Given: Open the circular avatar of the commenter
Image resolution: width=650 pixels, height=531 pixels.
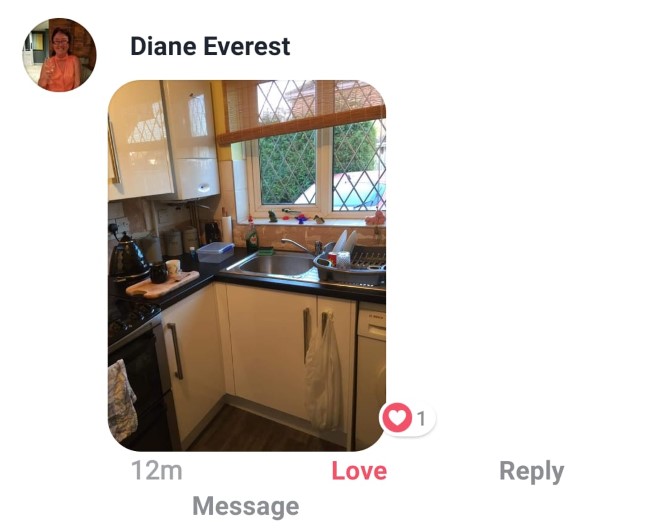Looking at the screenshot, I should pyautogui.click(x=59, y=55).
